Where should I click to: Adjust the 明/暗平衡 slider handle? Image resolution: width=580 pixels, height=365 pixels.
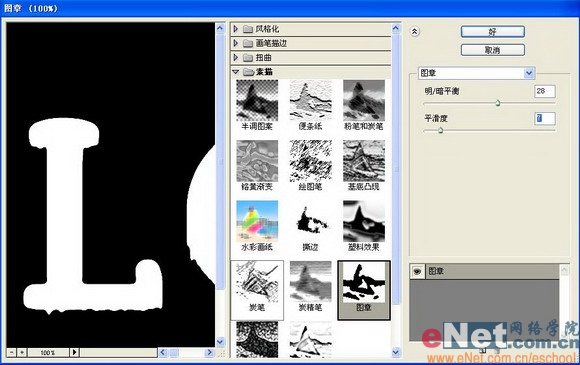(498, 103)
